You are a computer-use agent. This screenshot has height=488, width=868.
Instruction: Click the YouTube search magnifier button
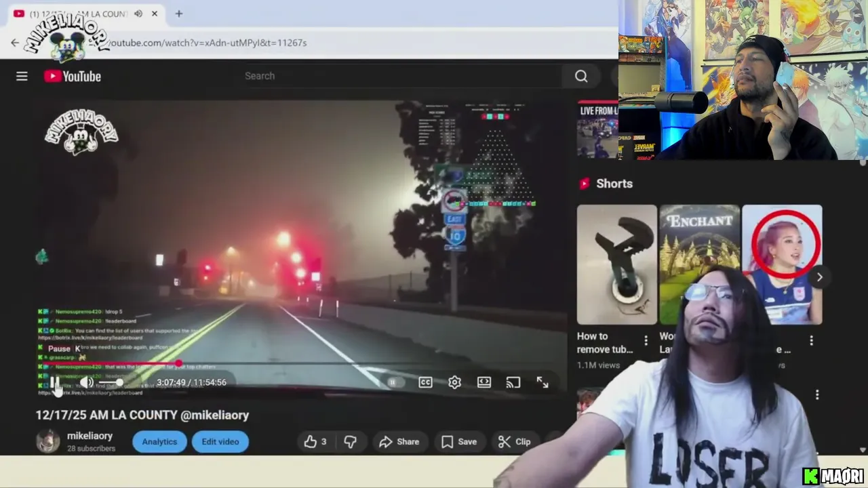click(581, 76)
